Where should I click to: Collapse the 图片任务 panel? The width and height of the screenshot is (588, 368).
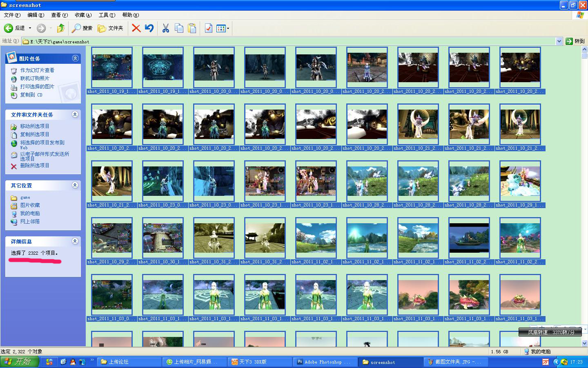[75, 58]
